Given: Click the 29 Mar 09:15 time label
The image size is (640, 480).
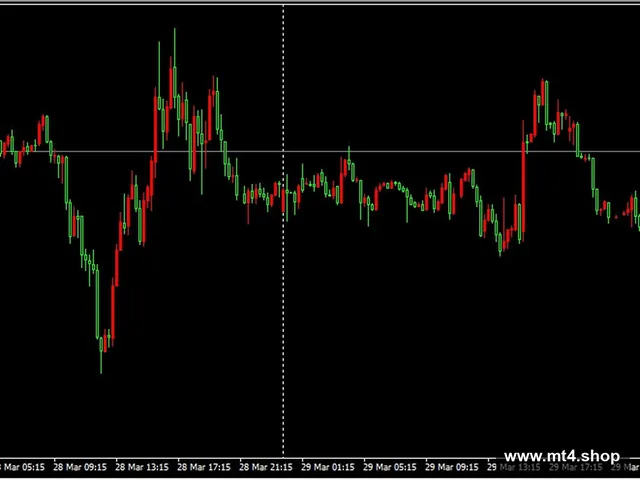Looking at the screenshot, I should pos(452,467).
